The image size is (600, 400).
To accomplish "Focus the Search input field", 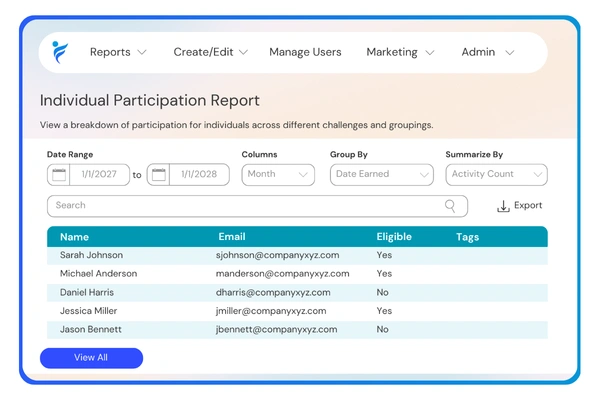I will [x=257, y=206].
